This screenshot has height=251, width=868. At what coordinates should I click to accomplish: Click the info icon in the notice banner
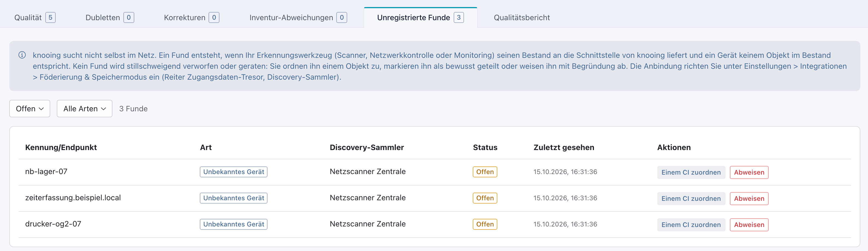(x=22, y=55)
